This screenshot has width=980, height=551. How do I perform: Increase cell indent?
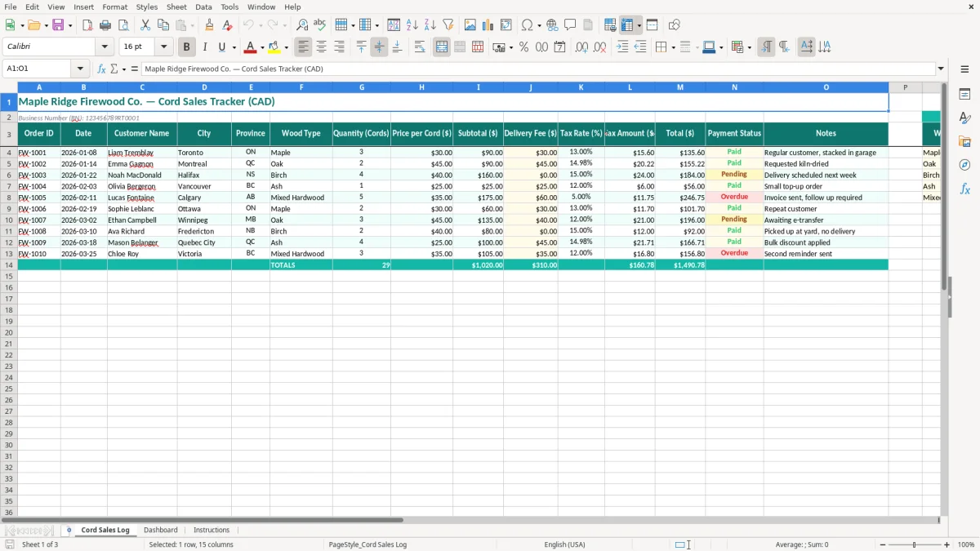click(622, 47)
